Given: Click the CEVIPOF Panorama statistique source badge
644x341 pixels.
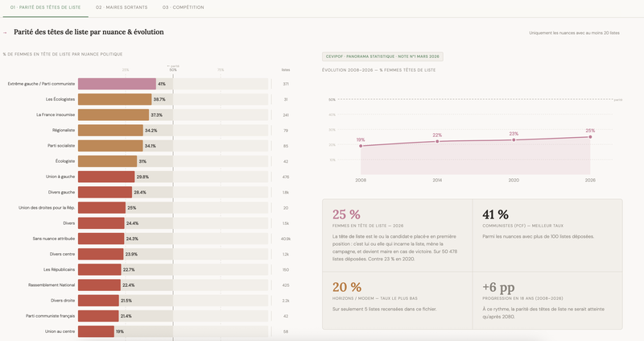Looking at the screenshot, I should (x=382, y=56).
